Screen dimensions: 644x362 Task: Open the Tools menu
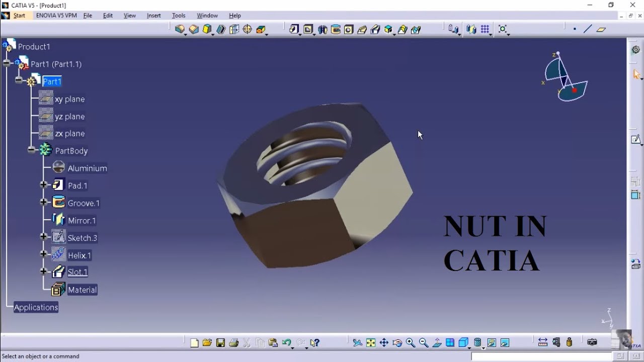tap(179, 16)
